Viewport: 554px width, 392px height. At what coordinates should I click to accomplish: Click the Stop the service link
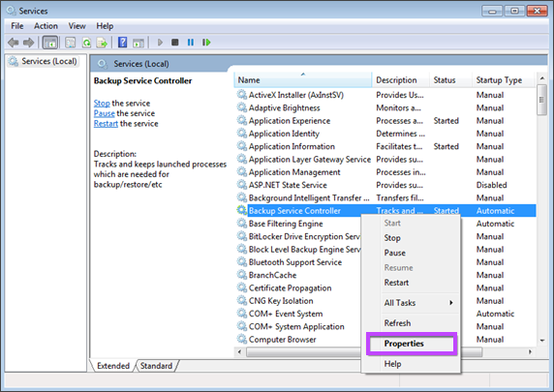pos(102,104)
